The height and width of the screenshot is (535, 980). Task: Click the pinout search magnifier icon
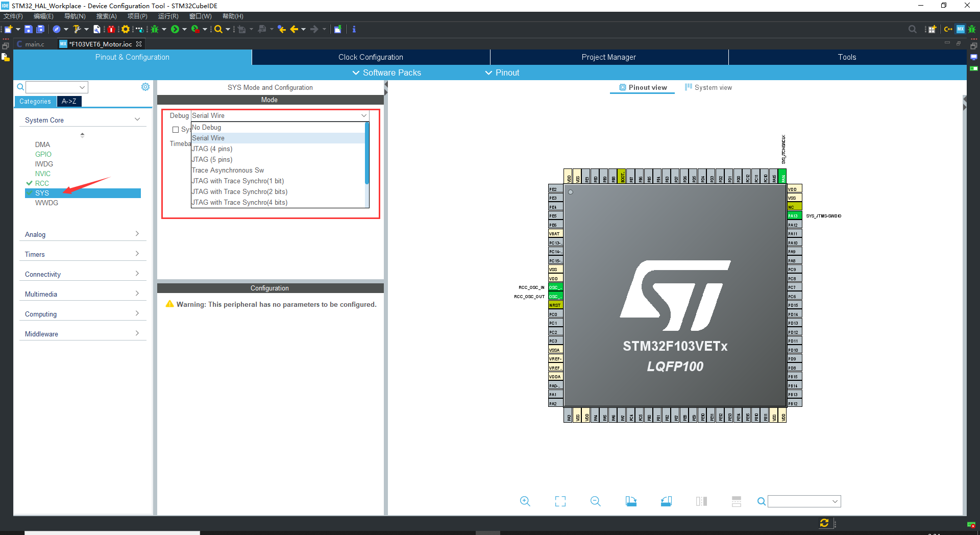(761, 501)
